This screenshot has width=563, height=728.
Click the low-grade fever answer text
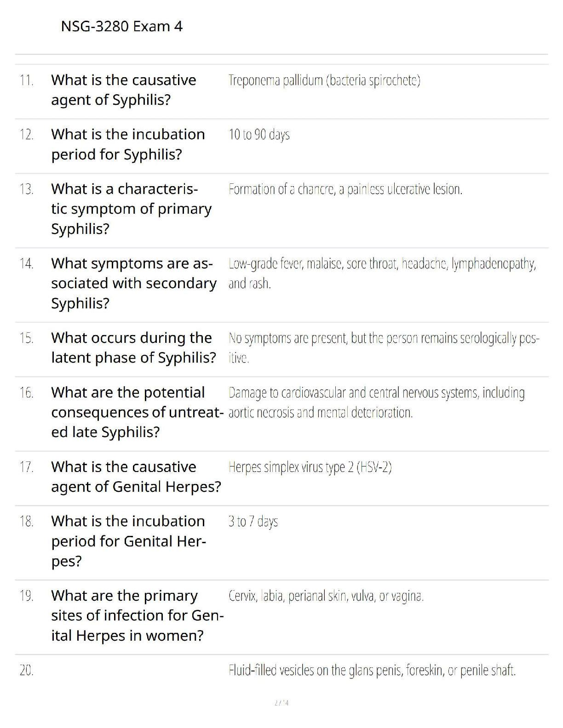click(382, 273)
